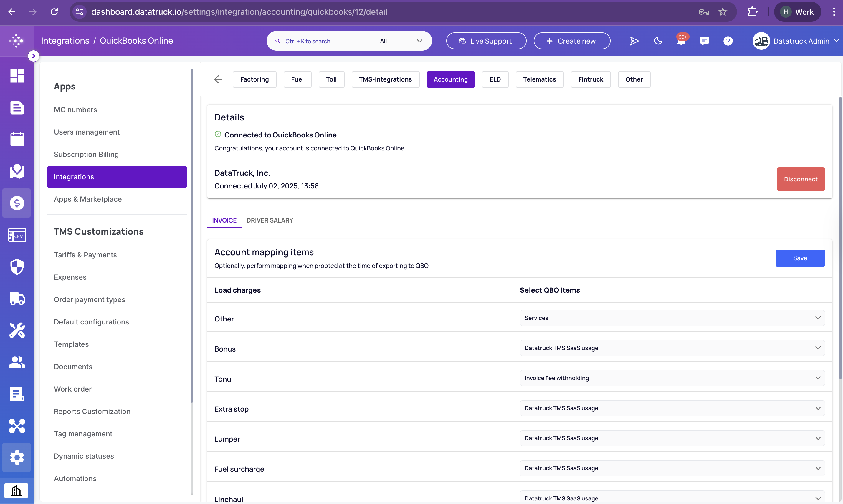Click browser back arrow
Screen dimensions: 843x504
(12, 12)
